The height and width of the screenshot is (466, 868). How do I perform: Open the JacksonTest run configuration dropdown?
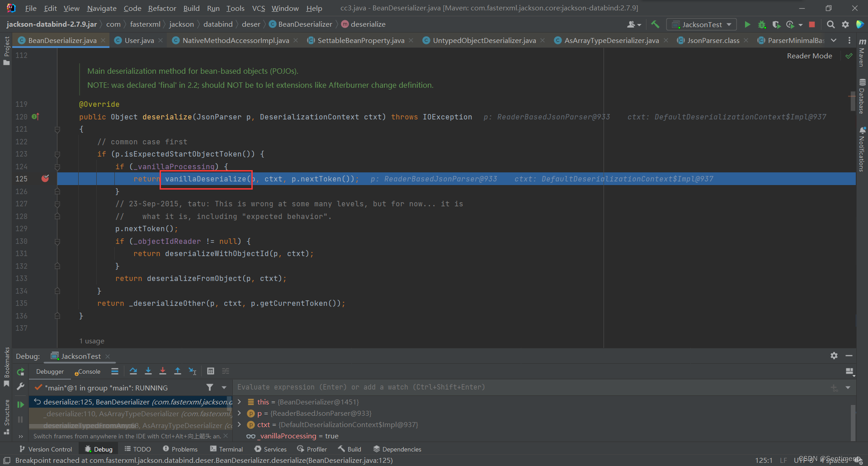click(x=702, y=24)
